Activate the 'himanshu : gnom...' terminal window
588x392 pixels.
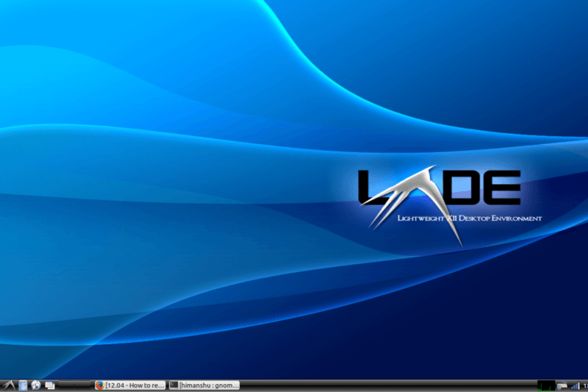[x=204, y=385]
